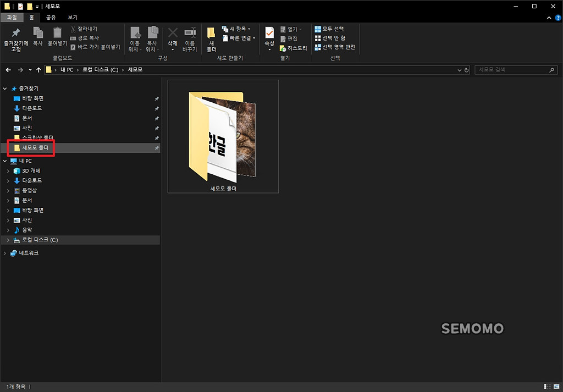
Task: Switch to details view in status bar
Action: pyautogui.click(x=548, y=387)
